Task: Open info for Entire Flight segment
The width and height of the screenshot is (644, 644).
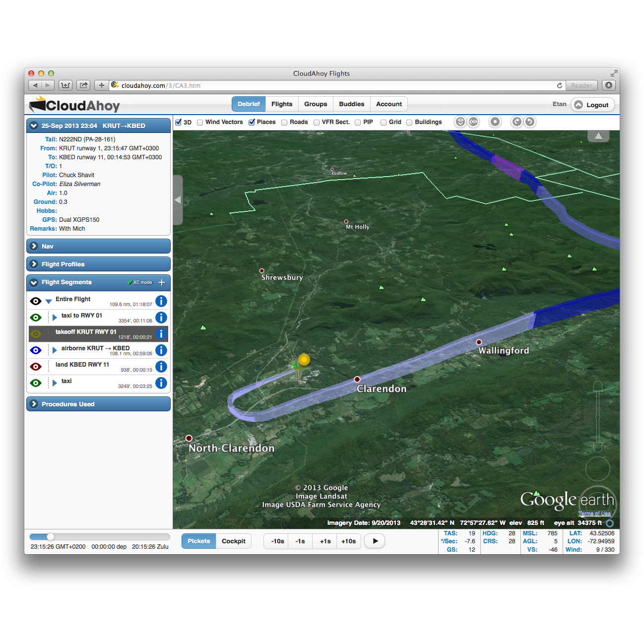Action: click(x=161, y=301)
